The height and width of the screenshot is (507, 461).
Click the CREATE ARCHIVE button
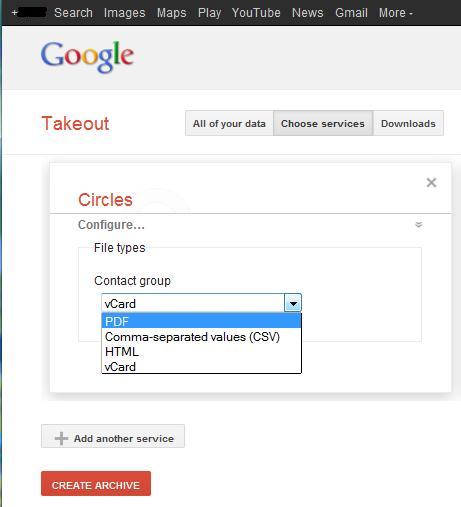(96, 483)
